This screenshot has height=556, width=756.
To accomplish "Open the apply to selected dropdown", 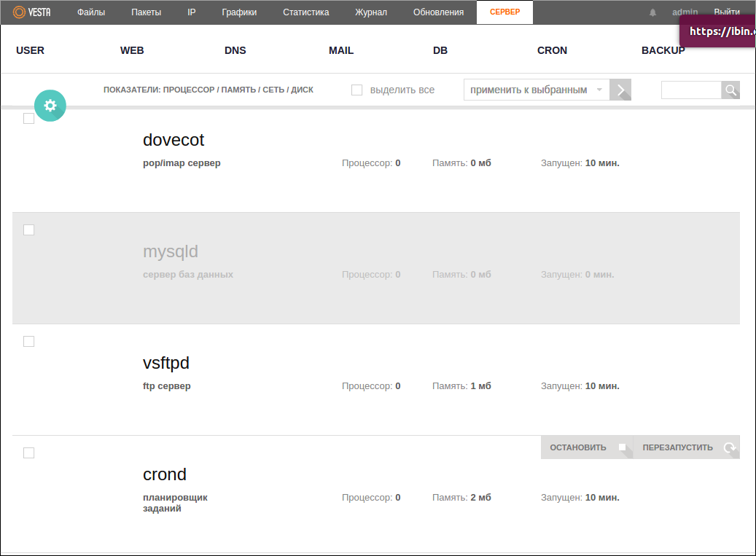I will click(537, 90).
